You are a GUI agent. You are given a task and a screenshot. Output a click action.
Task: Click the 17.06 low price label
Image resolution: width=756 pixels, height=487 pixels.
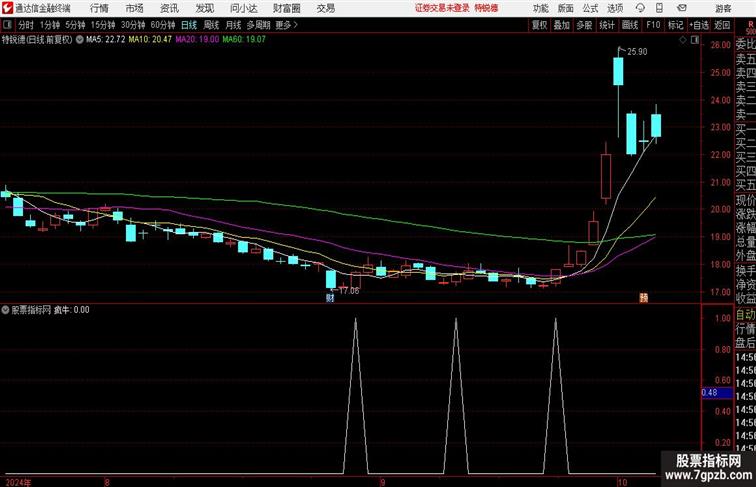(x=349, y=291)
